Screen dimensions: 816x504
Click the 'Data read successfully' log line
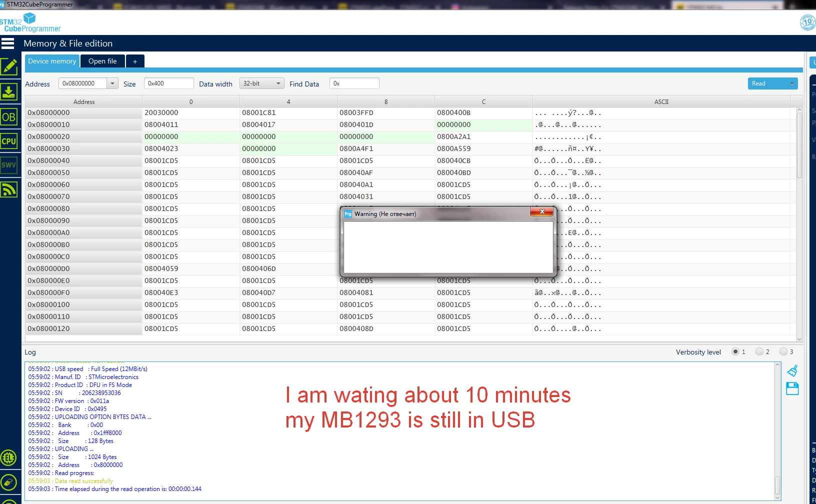point(70,481)
